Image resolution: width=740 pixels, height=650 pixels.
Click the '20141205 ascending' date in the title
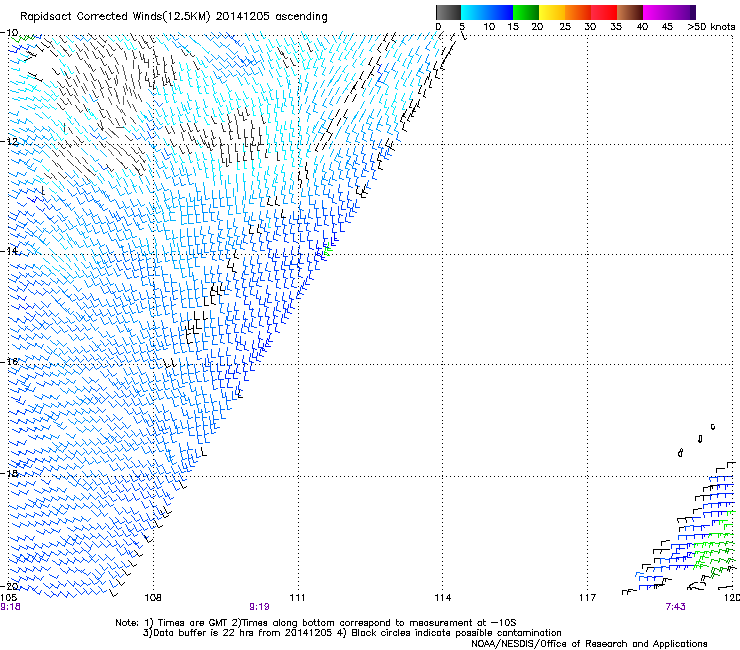271,17
